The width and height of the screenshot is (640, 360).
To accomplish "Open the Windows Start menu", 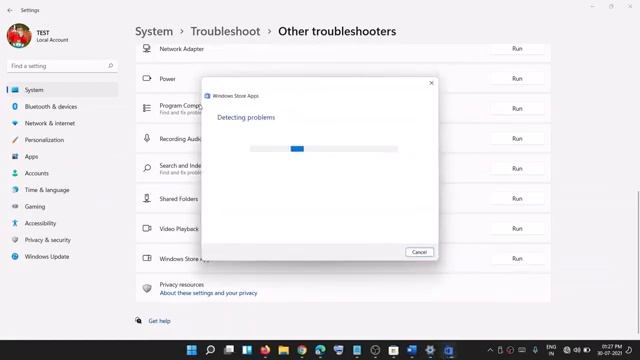I will (191, 350).
